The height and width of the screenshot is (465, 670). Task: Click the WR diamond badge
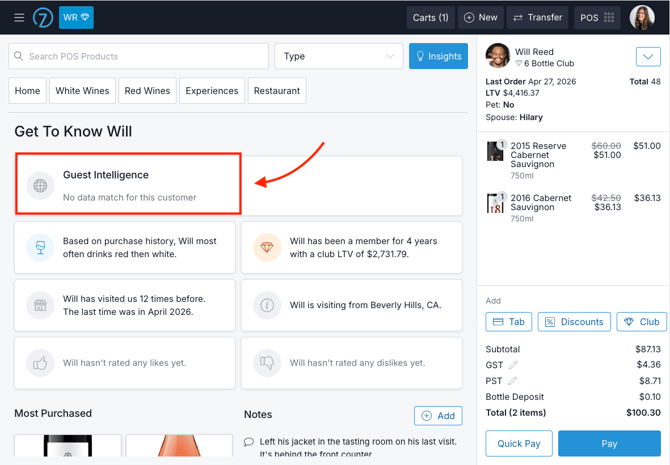[x=76, y=18]
